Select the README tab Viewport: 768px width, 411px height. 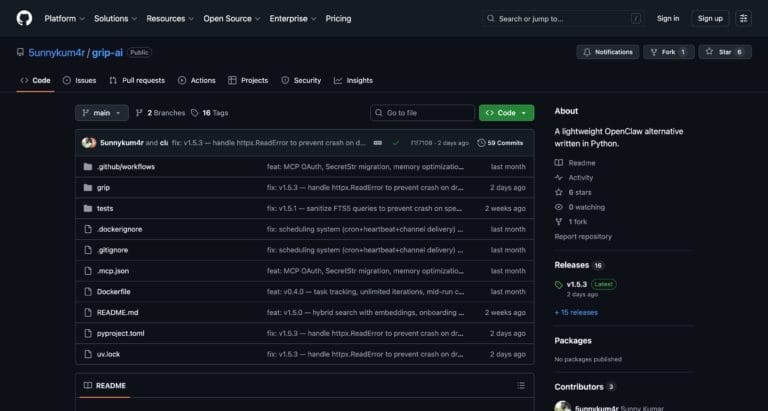click(x=105, y=386)
